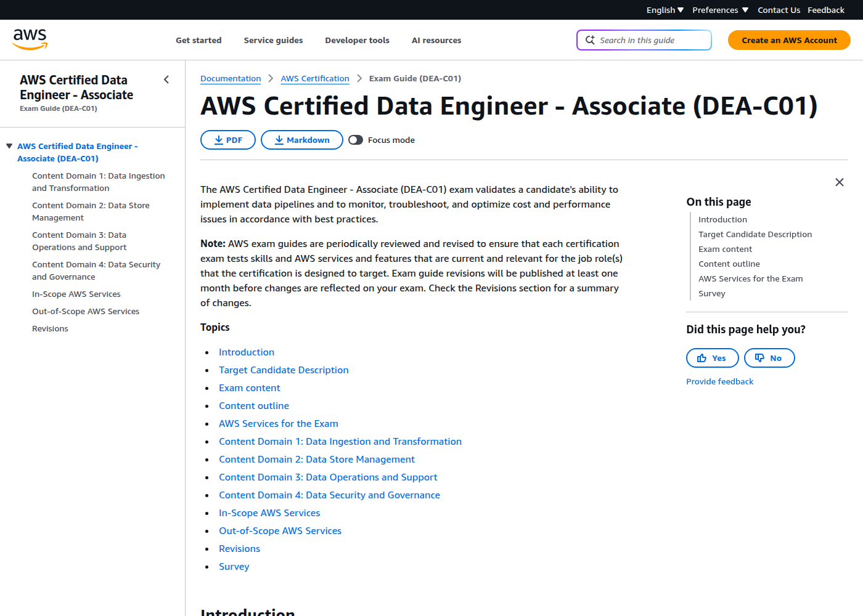Click Introduction link in Topics list
863x616 pixels.
point(247,352)
